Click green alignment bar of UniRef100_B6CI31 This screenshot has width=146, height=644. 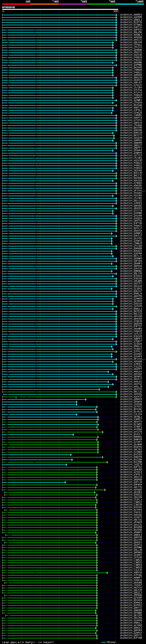[60, 392]
